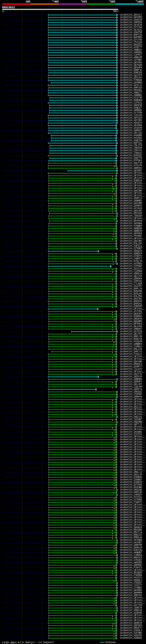Click label UniRef100_O65076
This screenshot has width=146, height=644.
pyautogui.click(x=131, y=376)
